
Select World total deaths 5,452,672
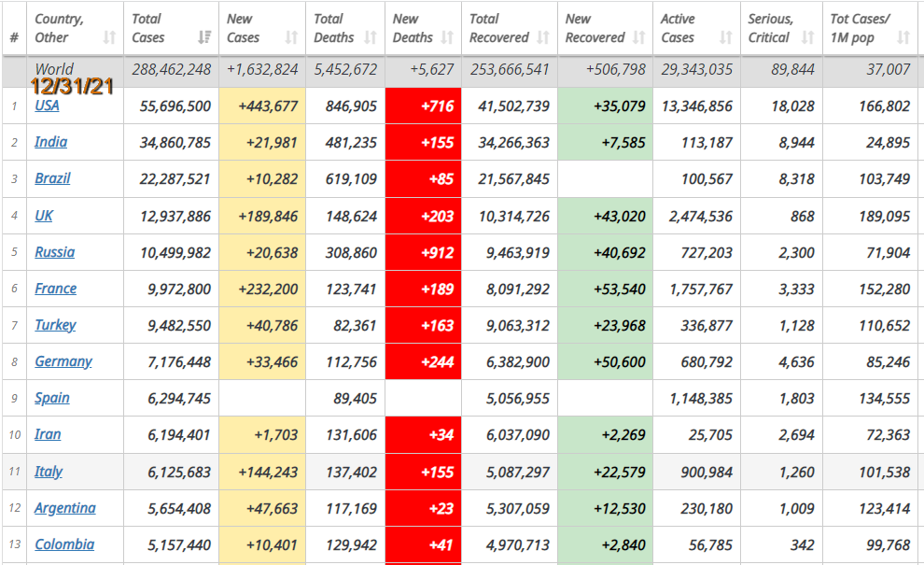346,70
